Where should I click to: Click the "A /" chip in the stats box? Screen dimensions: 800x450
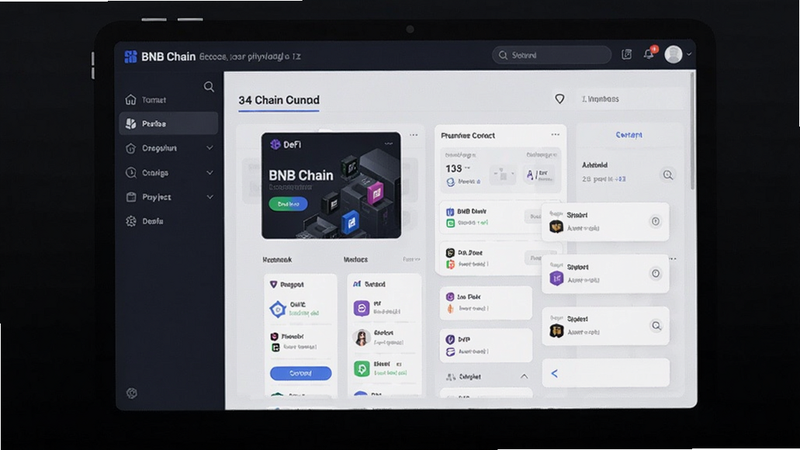539,175
